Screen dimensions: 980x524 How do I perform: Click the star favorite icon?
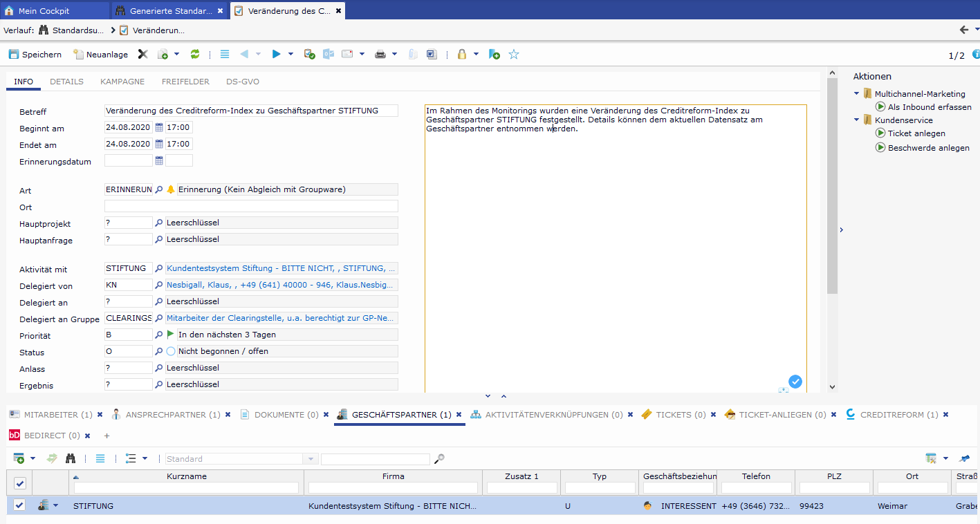514,55
